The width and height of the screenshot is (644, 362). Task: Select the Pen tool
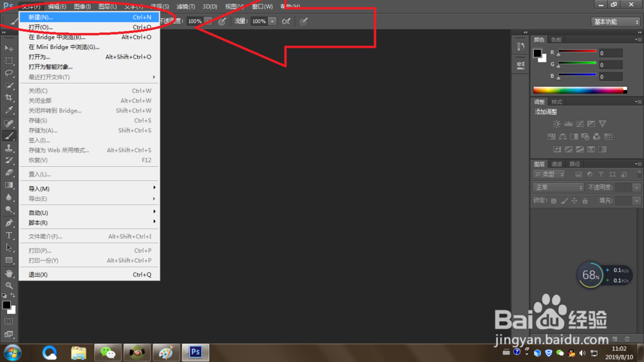[x=8, y=223]
